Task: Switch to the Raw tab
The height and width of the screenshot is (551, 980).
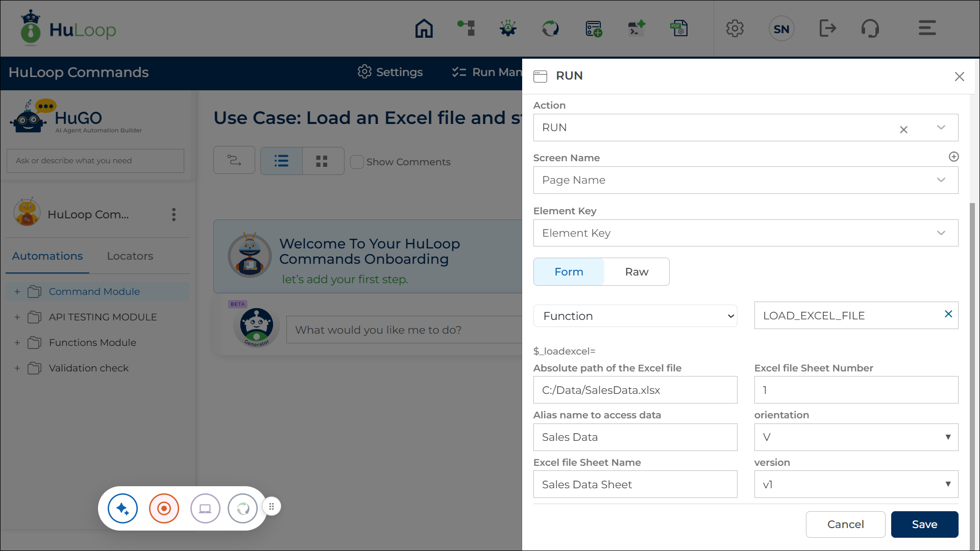Action: [636, 272]
